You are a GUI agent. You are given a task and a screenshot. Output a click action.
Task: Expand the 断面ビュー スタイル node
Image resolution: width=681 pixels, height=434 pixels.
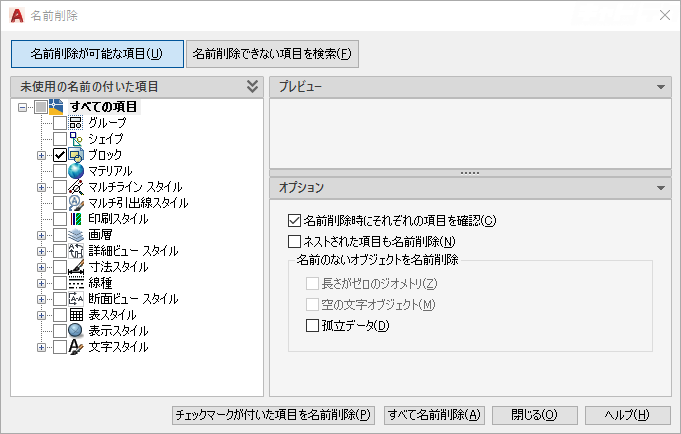[41, 299]
